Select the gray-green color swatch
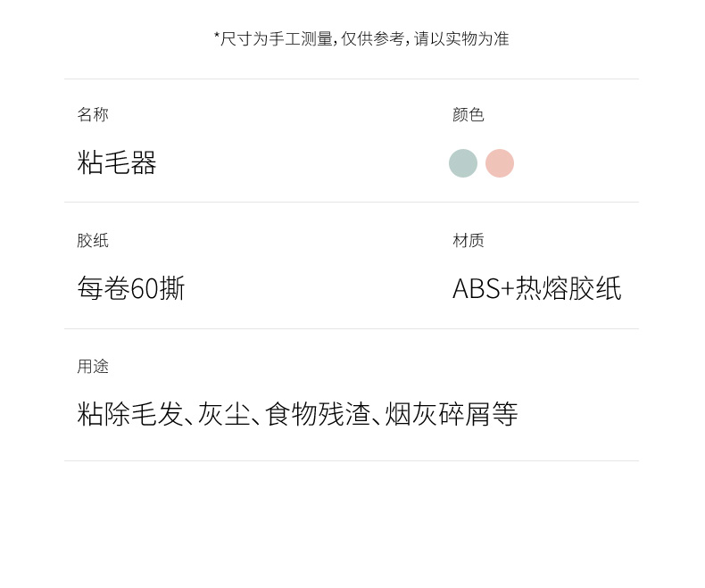 [463, 163]
